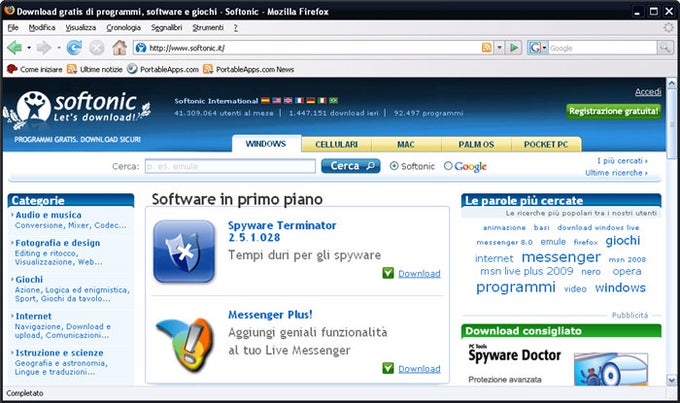Click the scrollbar up arrow
Image resolution: width=680 pixels, height=403 pixels.
tap(672, 84)
